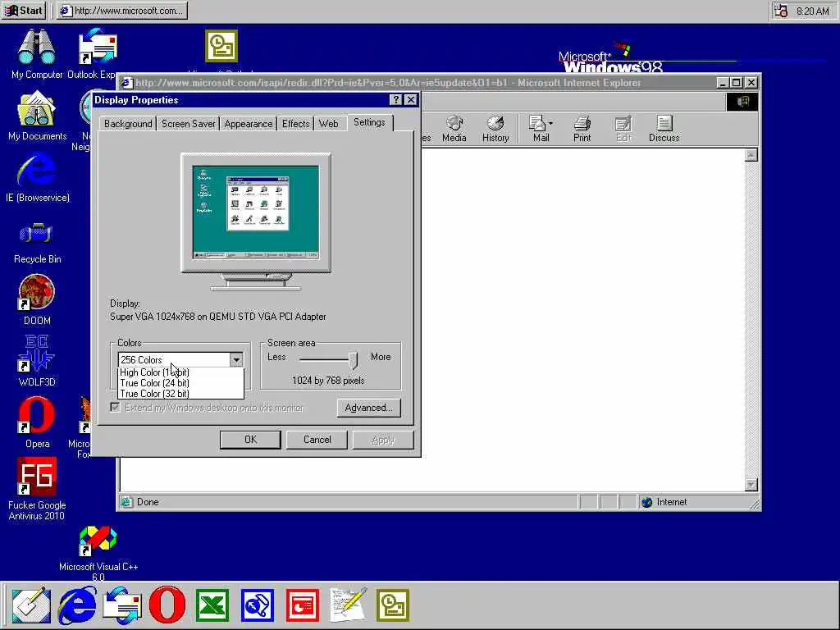This screenshot has height=630, width=840.
Task: Switch to the Screen Saver tab
Action: (188, 124)
